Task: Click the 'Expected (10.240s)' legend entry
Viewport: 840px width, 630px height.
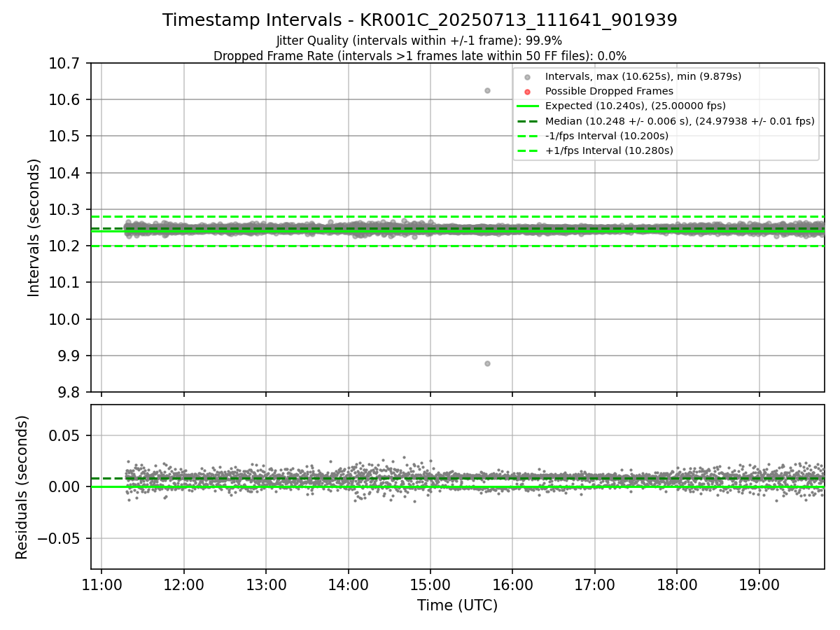Action: 636,106
